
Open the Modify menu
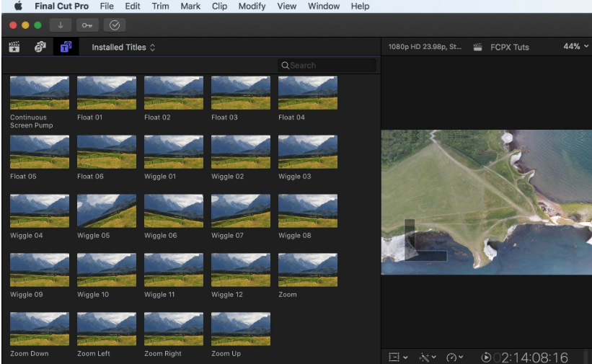point(252,6)
